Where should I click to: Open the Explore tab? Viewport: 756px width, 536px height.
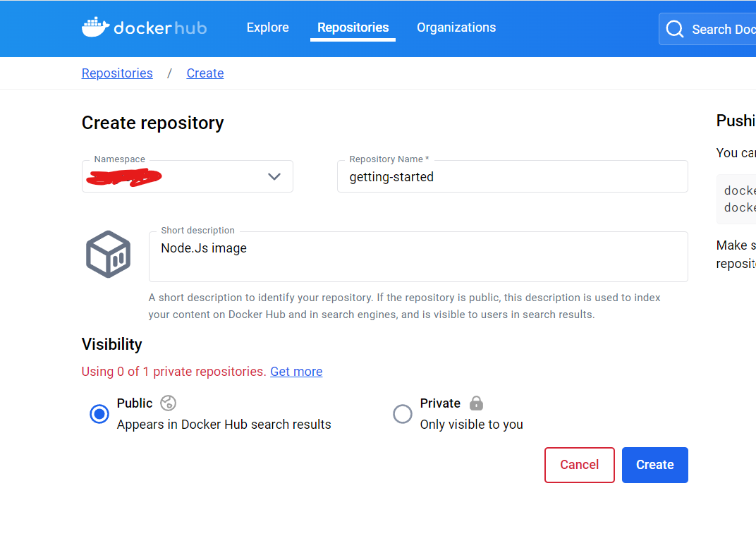pyautogui.click(x=267, y=28)
